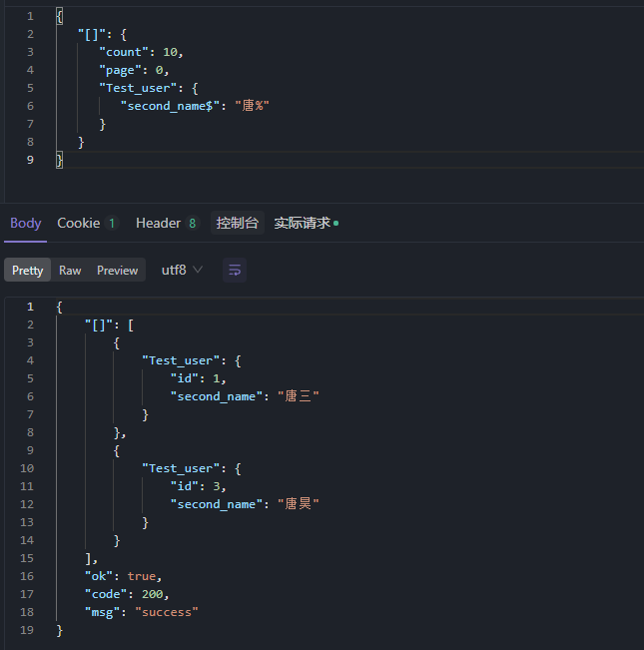Select Preview response view

pyautogui.click(x=117, y=271)
